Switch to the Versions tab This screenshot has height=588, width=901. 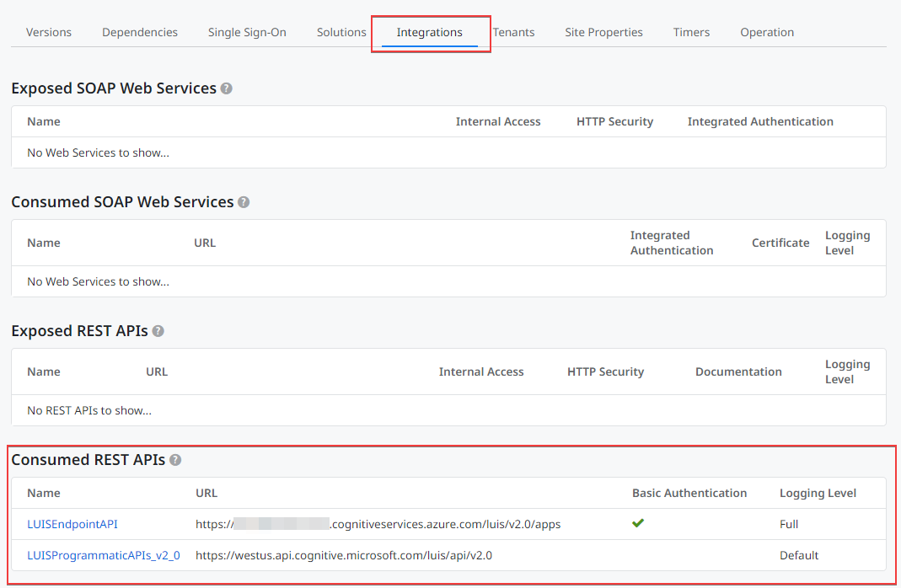48,32
